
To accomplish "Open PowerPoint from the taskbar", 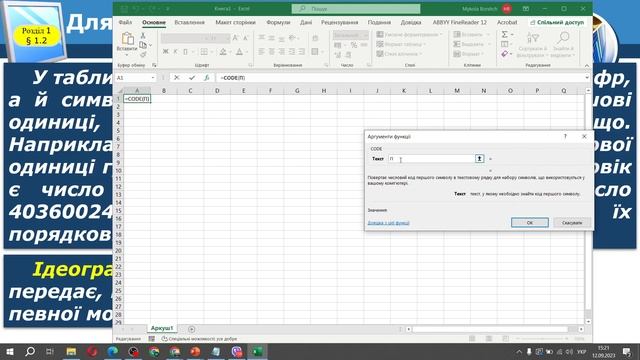I will click(195, 351).
